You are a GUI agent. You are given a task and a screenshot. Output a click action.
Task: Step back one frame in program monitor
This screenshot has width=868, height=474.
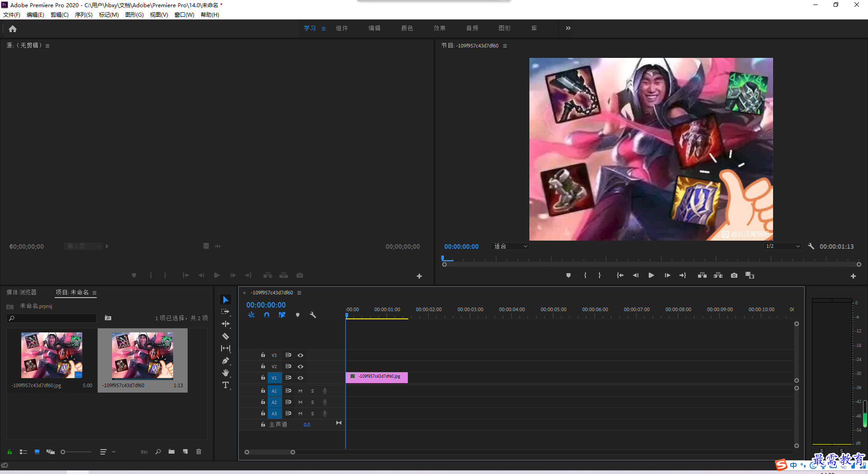636,275
